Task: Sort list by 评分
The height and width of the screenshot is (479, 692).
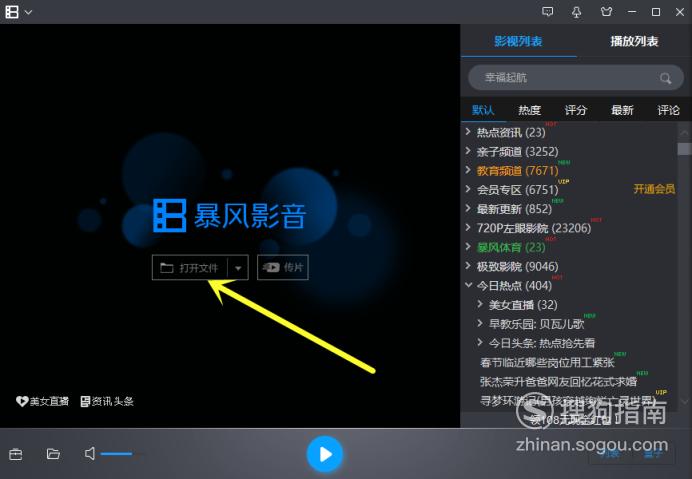Action: (x=575, y=110)
